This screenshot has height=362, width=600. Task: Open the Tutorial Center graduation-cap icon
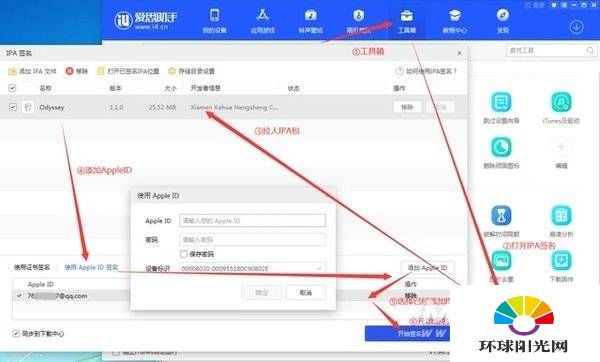pos(455,16)
